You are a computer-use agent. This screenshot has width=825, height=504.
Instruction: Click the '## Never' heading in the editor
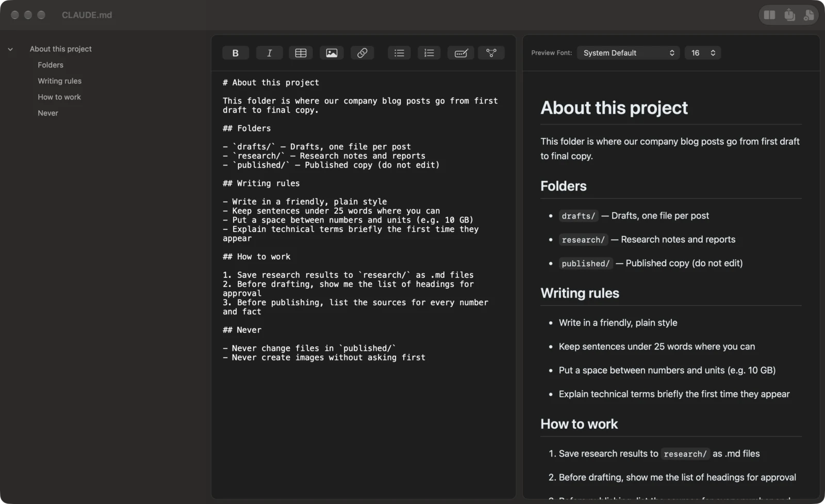242,330
